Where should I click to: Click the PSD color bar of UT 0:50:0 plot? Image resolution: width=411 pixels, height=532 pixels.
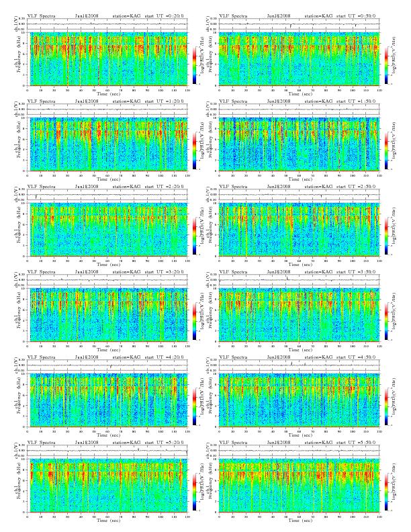pyautogui.click(x=387, y=65)
